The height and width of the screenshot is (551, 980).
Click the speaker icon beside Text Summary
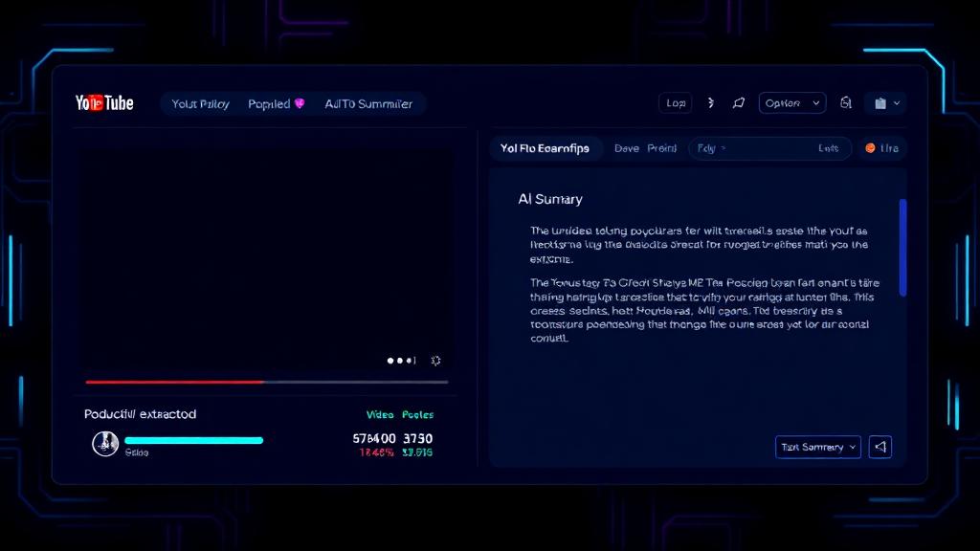(880, 447)
